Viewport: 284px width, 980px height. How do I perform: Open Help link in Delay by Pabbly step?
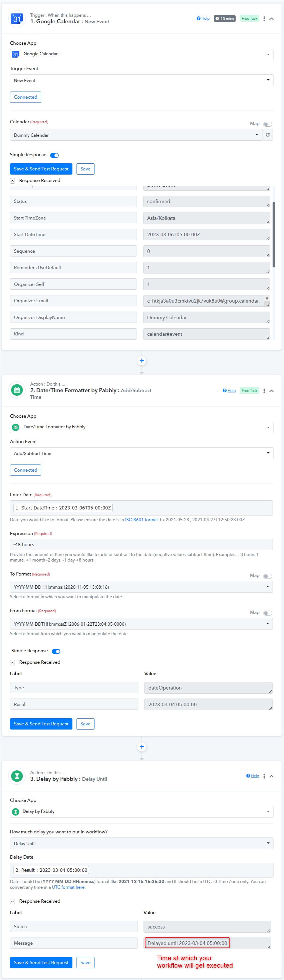click(x=253, y=776)
